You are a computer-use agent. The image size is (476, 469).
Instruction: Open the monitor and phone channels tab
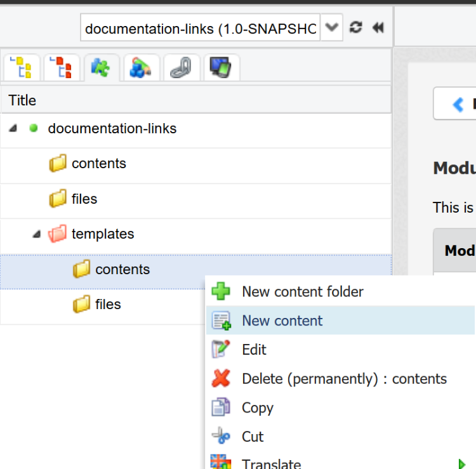221,67
